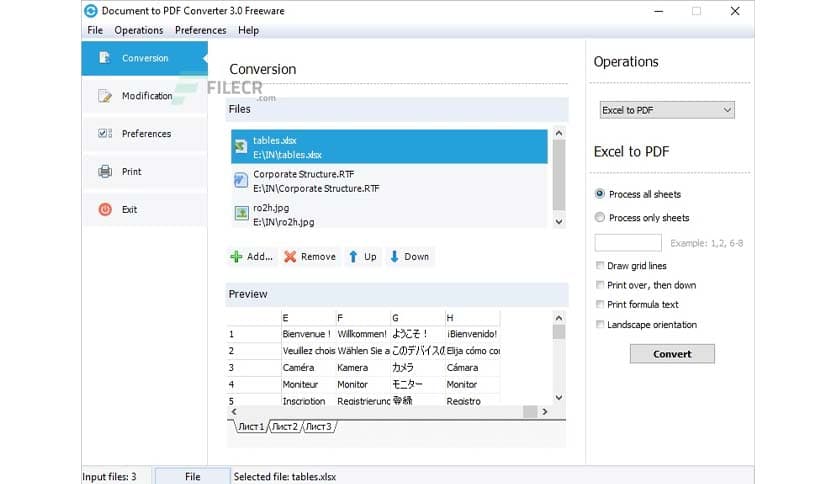Image resolution: width=836 pixels, height=484 pixels.
Task: Click Input files: 3 status text
Action: click(109, 477)
